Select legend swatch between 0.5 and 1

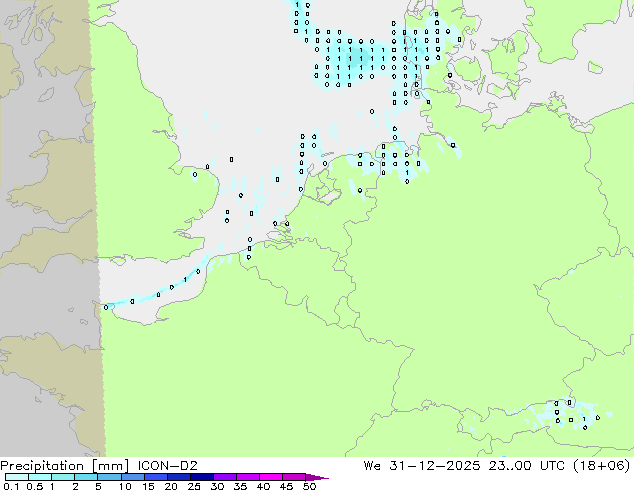(x=40, y=477)
